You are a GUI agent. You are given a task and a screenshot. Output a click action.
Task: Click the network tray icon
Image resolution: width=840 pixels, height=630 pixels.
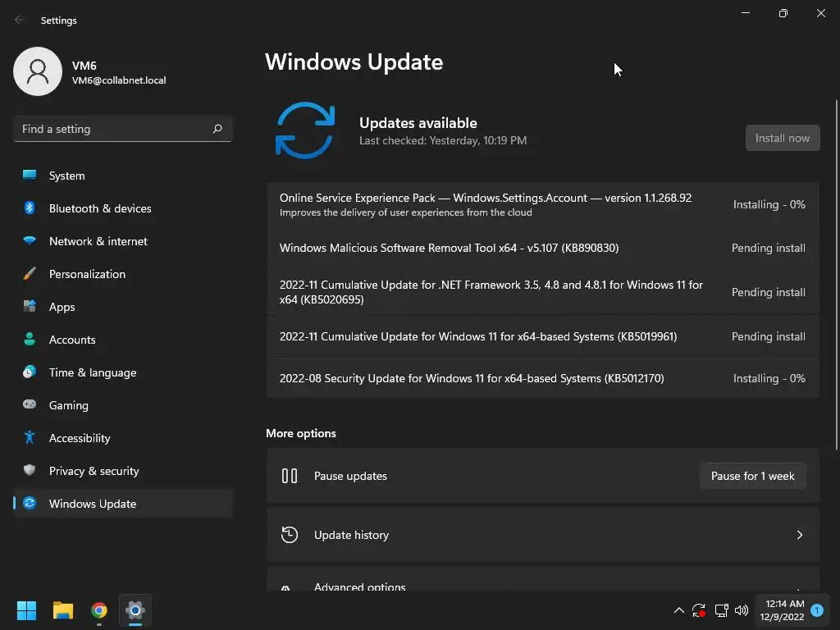[721, 610]
